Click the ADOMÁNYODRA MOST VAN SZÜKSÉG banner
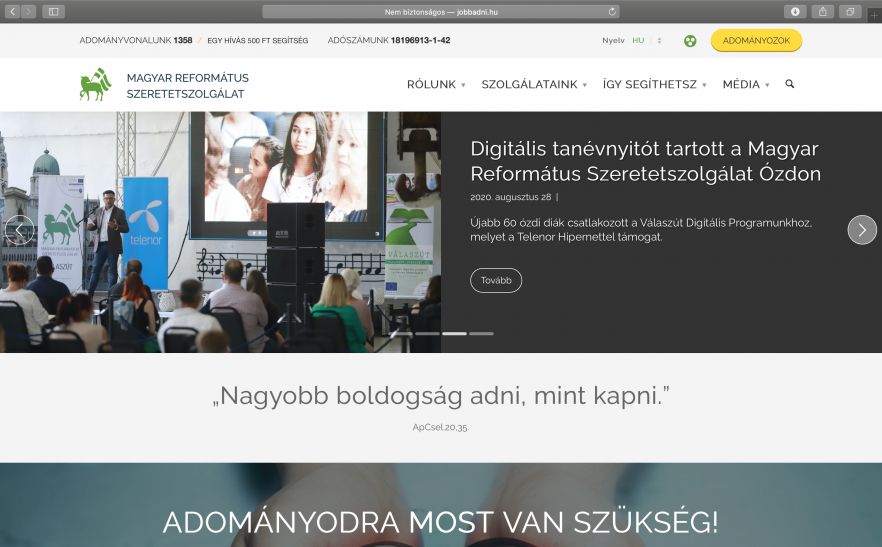Screen dimensions: 882x547 click(x=440, y=522)
